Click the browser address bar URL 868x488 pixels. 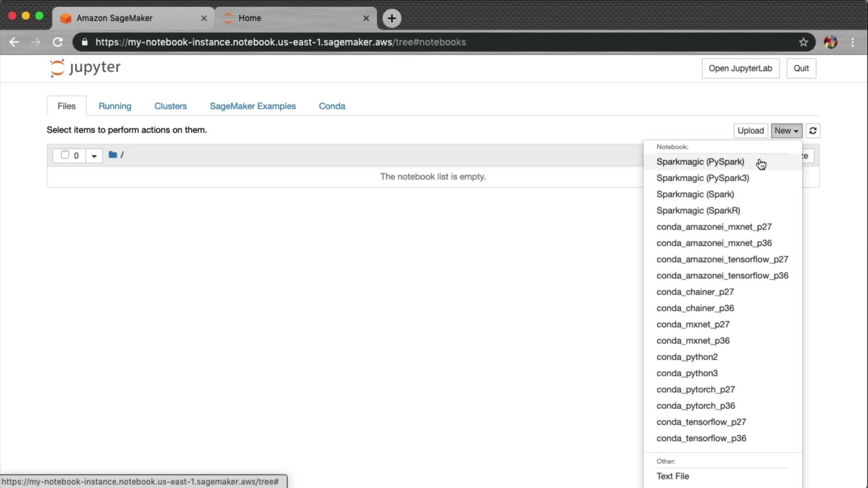(280, 42)
